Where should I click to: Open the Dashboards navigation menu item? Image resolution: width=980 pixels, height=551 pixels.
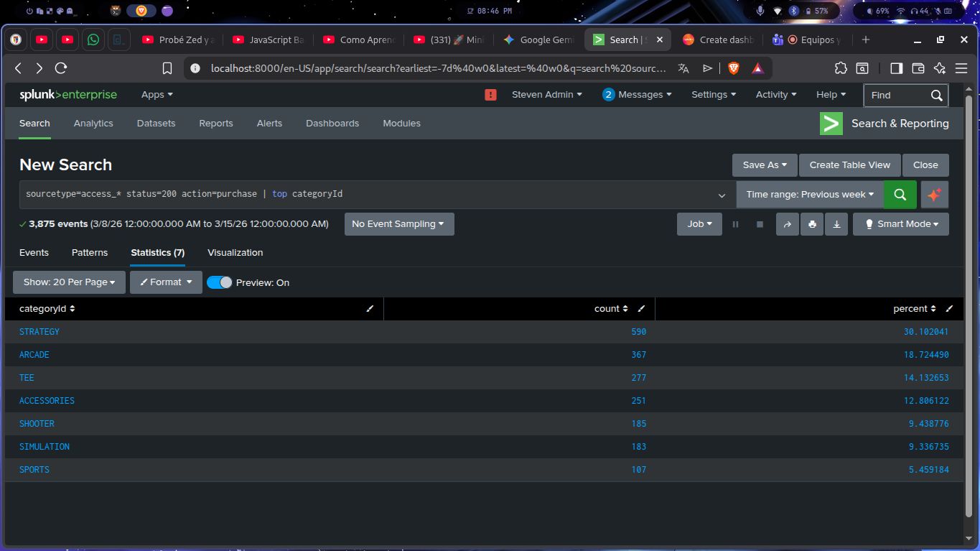(x=332, y=124)
